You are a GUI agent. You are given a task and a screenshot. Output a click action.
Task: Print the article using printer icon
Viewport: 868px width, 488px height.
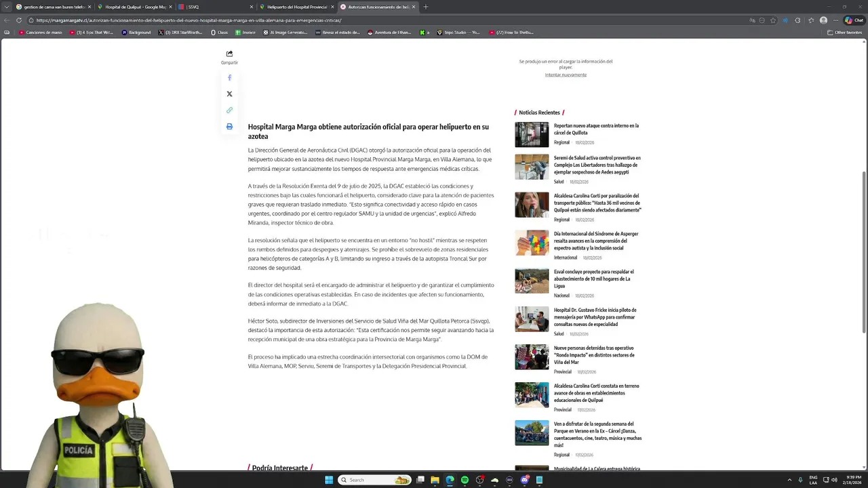[x=229, y=126]
